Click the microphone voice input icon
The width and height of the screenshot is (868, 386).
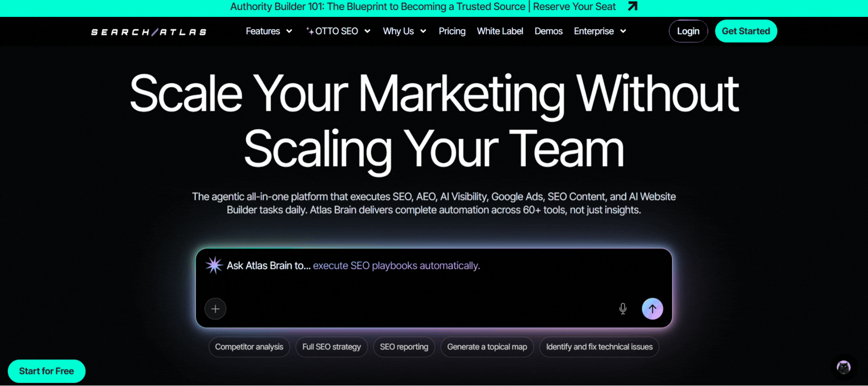622,309
